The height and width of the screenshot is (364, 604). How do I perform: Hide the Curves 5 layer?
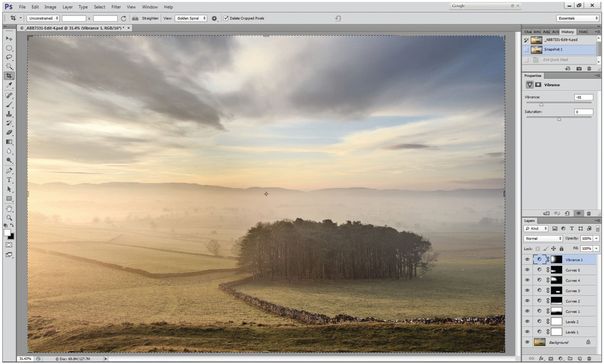click(527, 270)
